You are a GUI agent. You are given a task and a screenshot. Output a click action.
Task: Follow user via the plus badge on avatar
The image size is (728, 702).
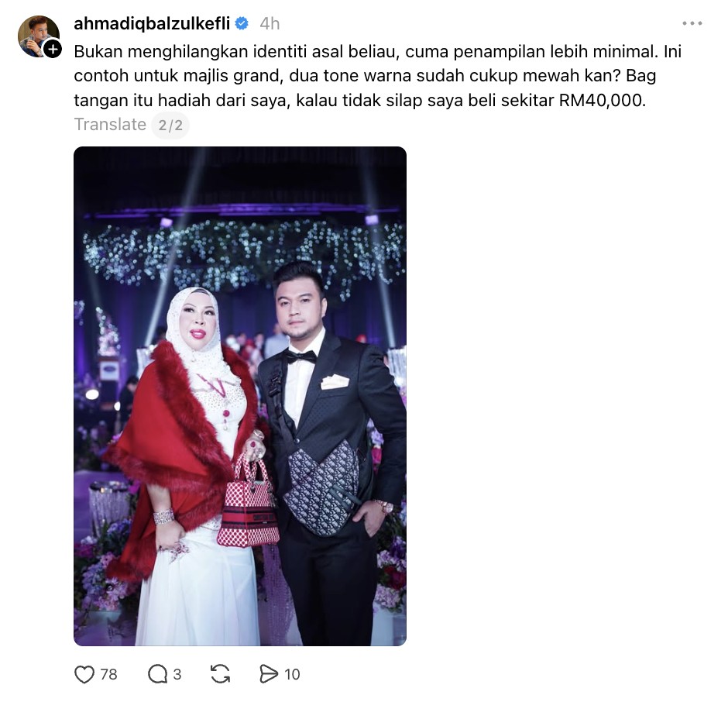[53, 48]
